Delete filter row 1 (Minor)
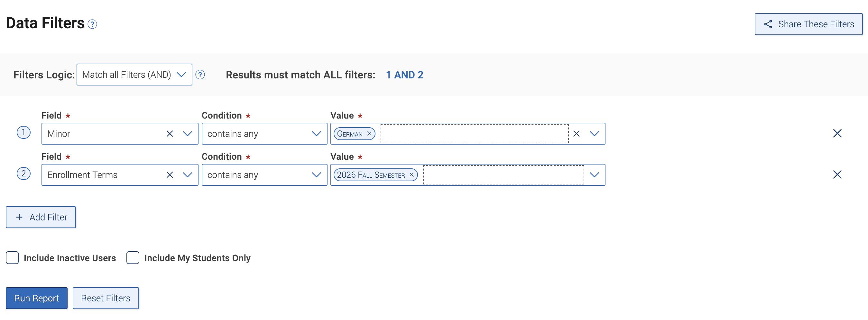The width and height of the screenshot is (868, 320). 837,133
